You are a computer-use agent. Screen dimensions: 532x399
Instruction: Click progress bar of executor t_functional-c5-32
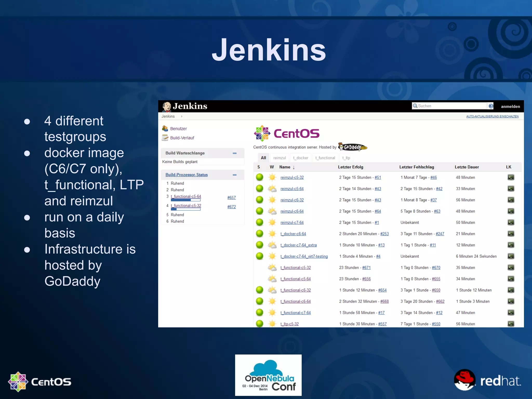pyautogui.click(x=185, y=209)
